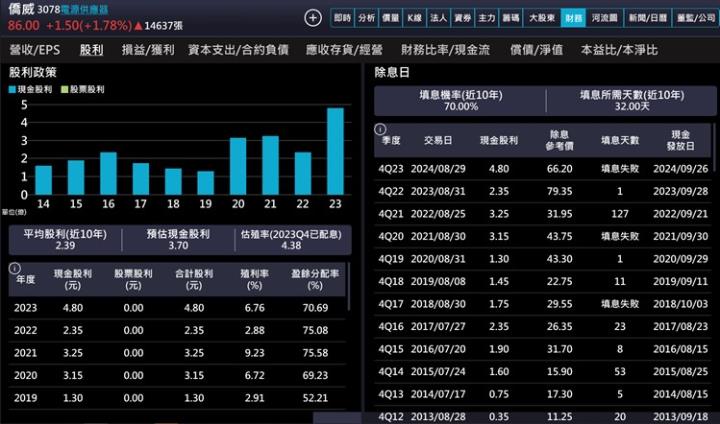Switch to the 價量 tab
This screenshot has width=720, height=424.
click(390, 18)
